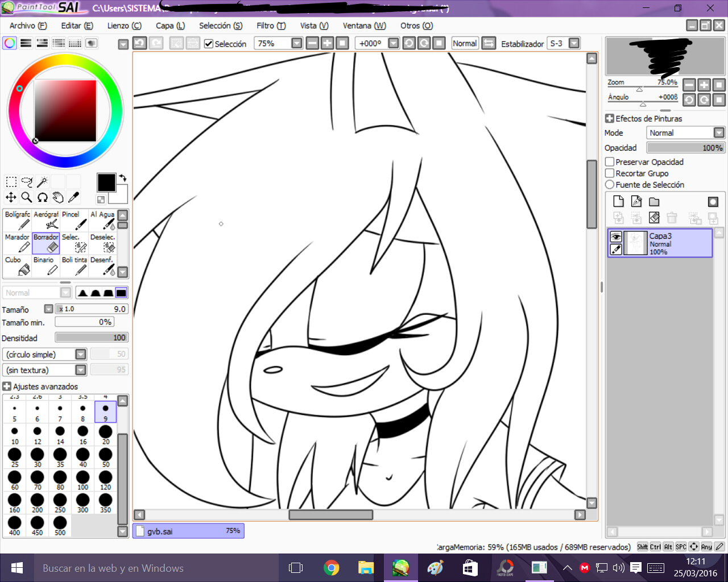
Task: Open the brush size multiplier x1.0 dropdown
Action: tap(49, 309)
